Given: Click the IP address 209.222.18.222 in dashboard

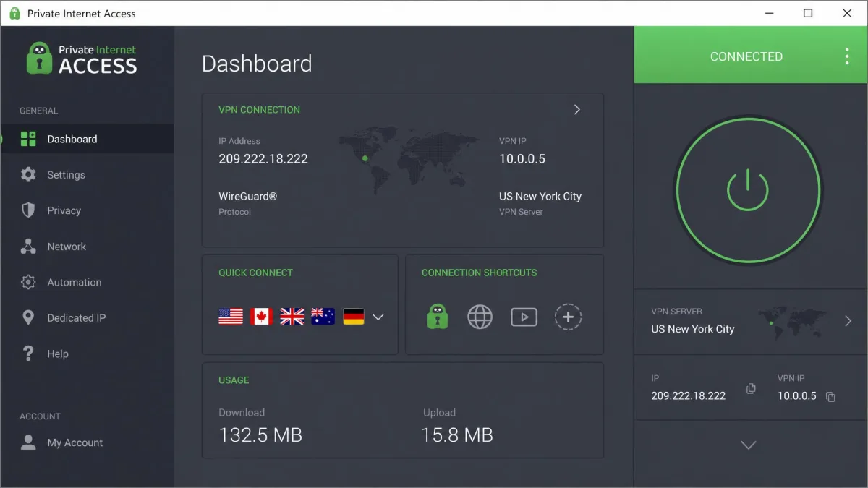Looking at the screenshot, I should coord(263,159).
